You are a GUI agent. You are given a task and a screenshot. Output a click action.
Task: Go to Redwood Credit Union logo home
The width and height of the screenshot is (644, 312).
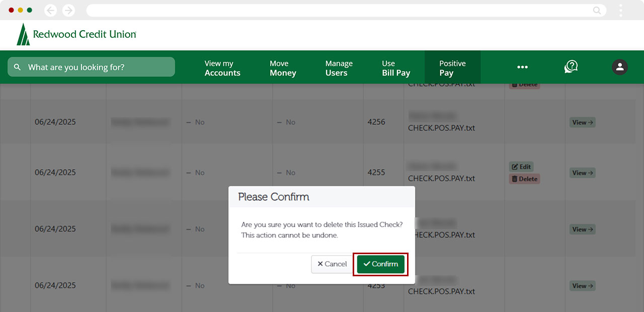(x=76, y=34)
